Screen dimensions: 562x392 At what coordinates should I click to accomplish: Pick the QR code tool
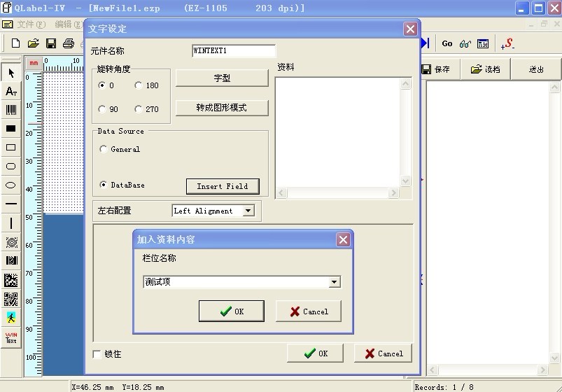tap(11, 299)
